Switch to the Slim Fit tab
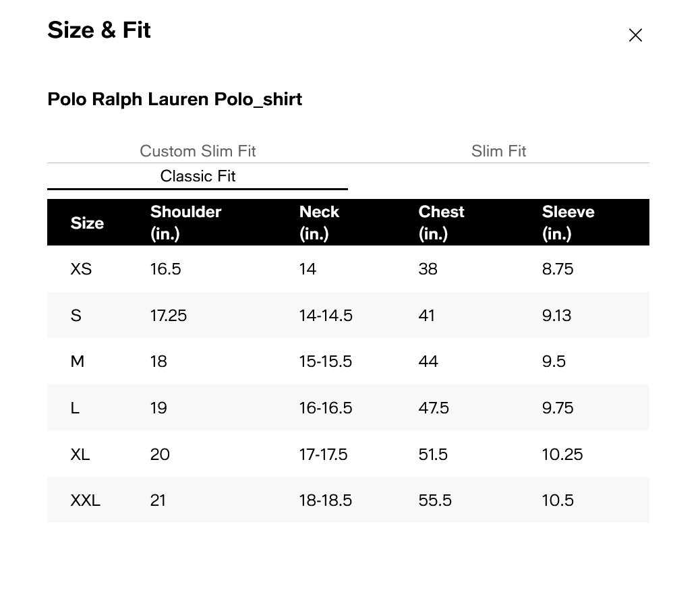The width and height of the screenshot is (700, 607). point(498,151)
